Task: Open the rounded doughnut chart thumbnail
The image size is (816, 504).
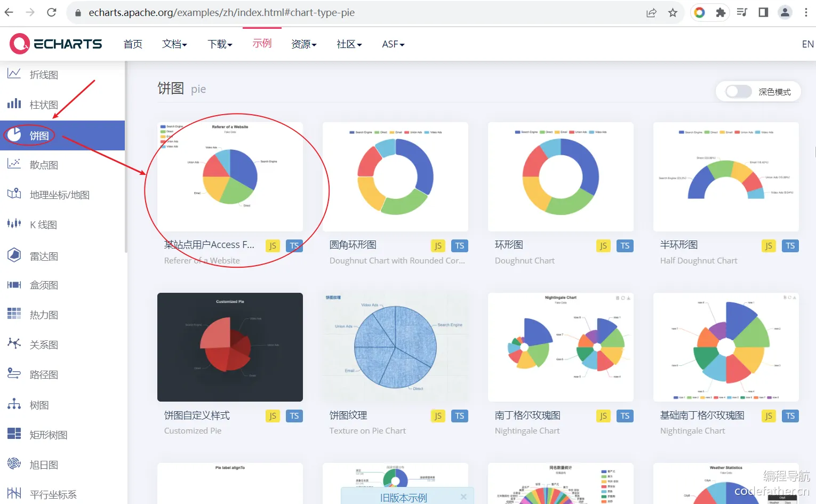Action: 395,177
